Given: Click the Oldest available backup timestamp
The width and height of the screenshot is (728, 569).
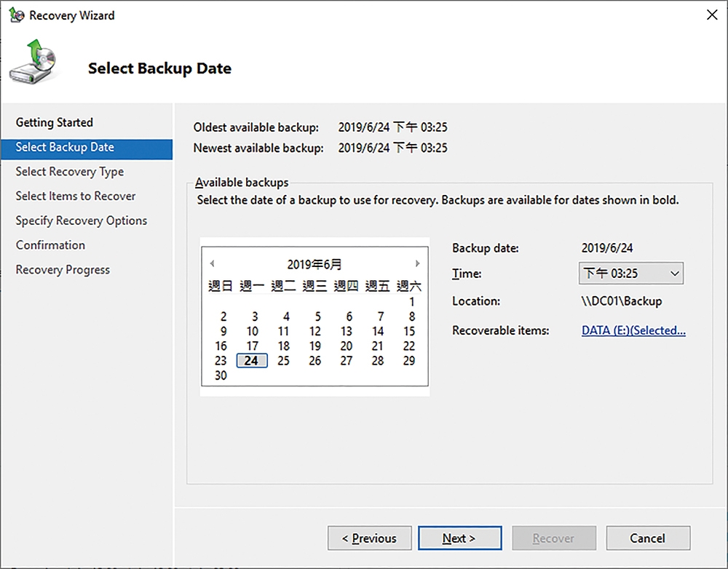Looking at the screenshot, I should tap(393, 127).
